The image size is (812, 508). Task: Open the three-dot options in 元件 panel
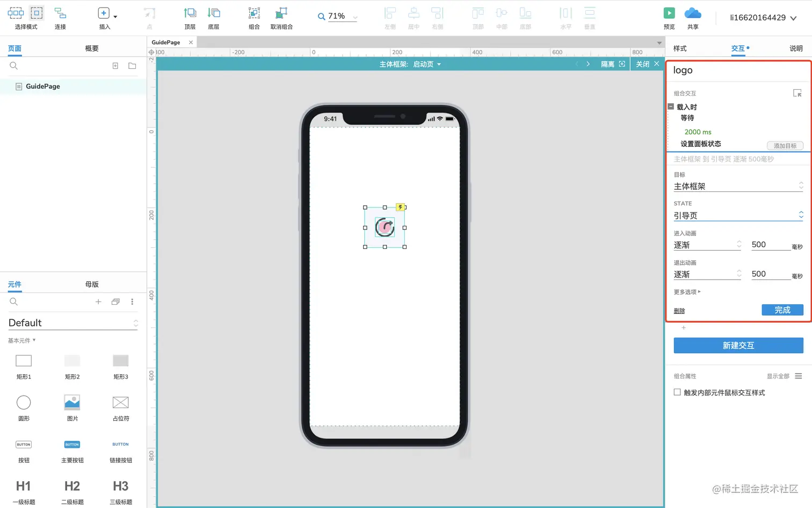(132, 302)
